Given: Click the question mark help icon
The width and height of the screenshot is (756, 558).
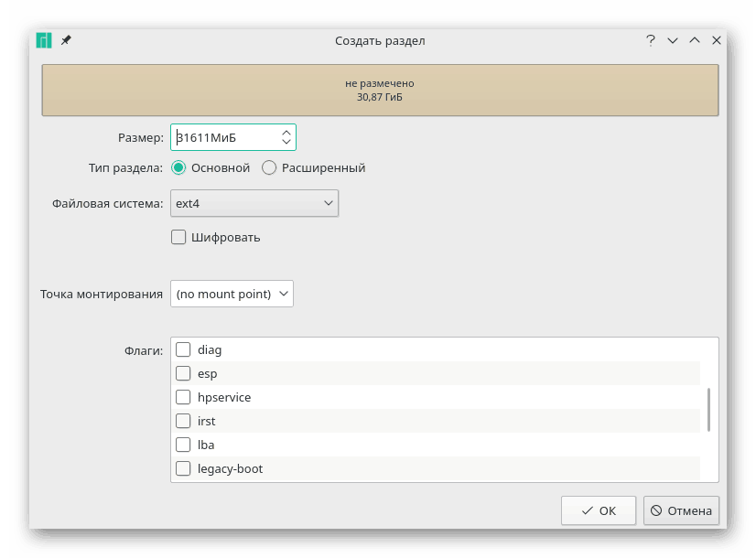Looking at the screenshot, I should (x=651, y=40).
